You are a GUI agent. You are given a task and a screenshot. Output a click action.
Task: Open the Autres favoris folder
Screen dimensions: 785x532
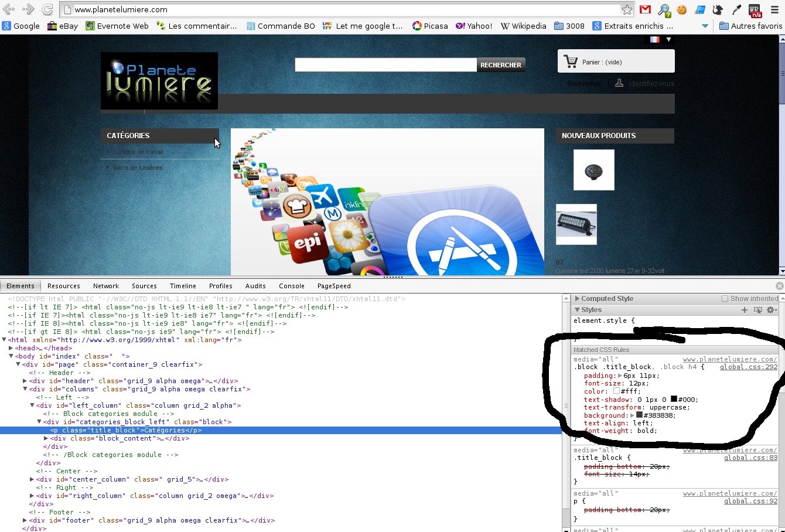(x=750, y=26)
